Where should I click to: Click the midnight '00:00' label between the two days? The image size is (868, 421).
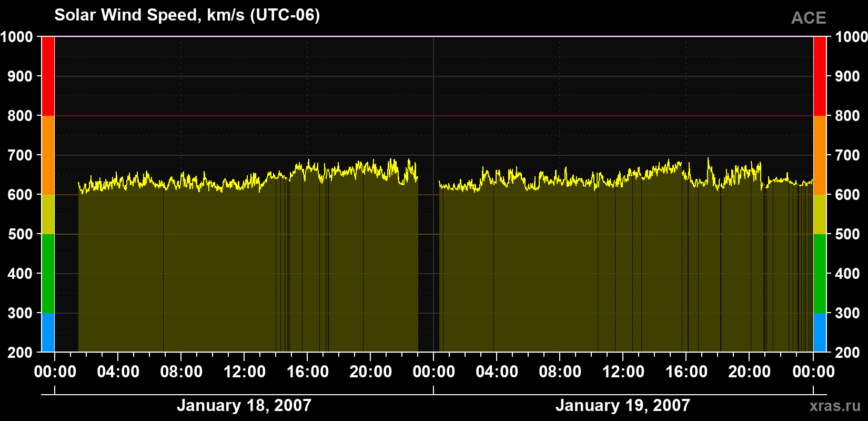433,372
